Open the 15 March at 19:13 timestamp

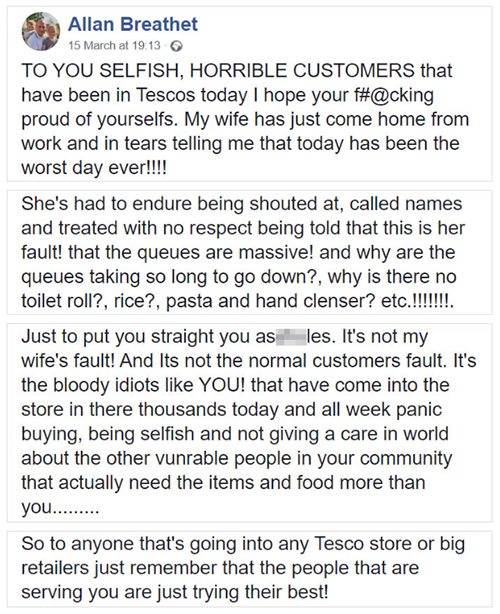114,46
